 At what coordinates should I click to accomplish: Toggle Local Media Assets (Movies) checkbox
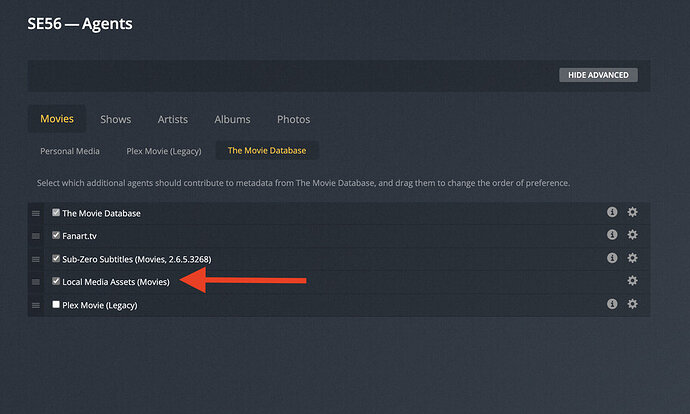[x=56, y=281]
